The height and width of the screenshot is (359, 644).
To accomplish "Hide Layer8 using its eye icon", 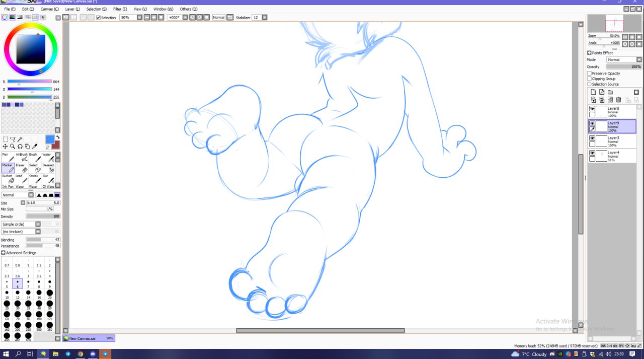I will [x=592, y=109].
